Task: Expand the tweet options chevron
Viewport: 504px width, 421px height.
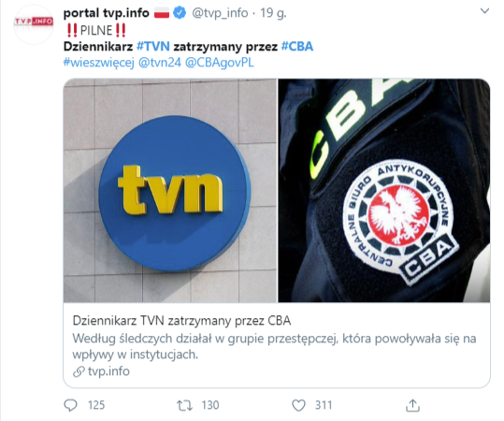Action: pos(484,11)
